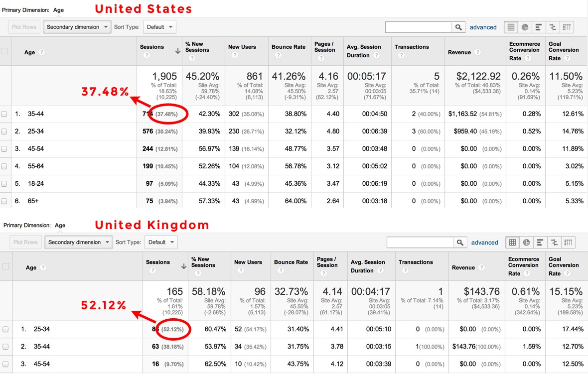Image resolution: width=588 pixels, height=375 pixels.
Task: Tick the 65+ row checkbox
Action: pos(4,201)
